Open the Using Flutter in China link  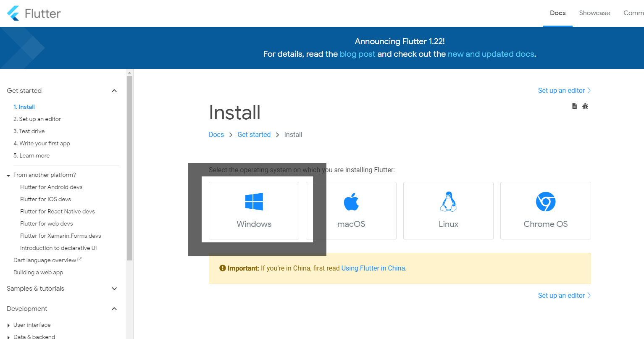(x=373, y=268)
